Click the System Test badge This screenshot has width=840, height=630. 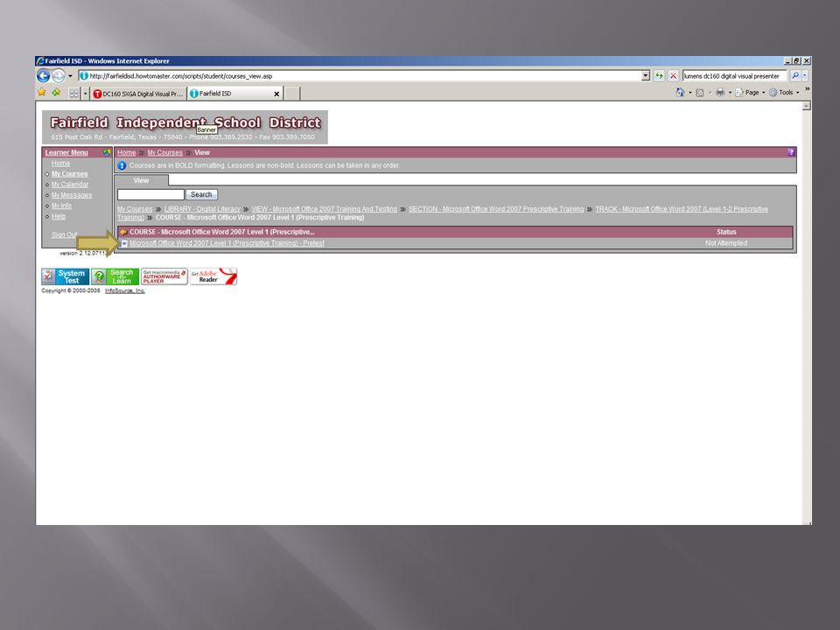pyautogui.click(x=66, y=276)
